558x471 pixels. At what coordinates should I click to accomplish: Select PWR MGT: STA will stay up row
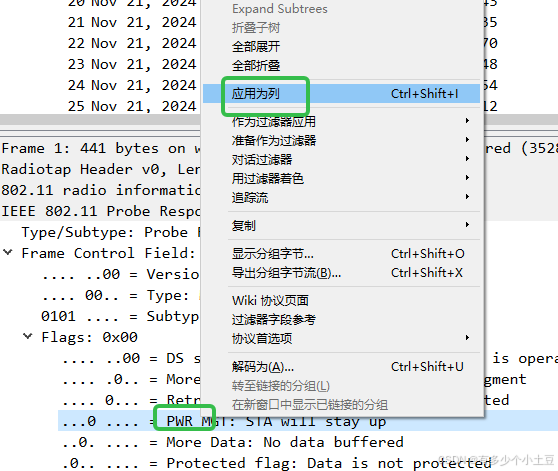308,421
